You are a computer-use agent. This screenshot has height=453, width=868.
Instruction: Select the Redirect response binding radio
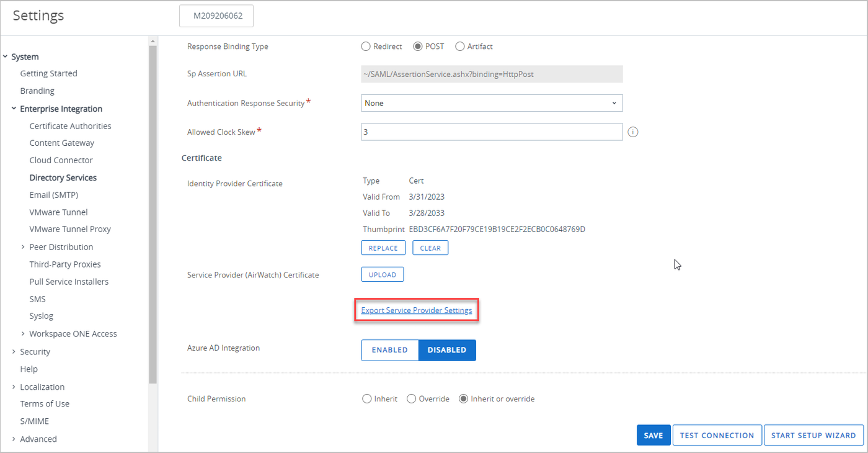point(366,47)
